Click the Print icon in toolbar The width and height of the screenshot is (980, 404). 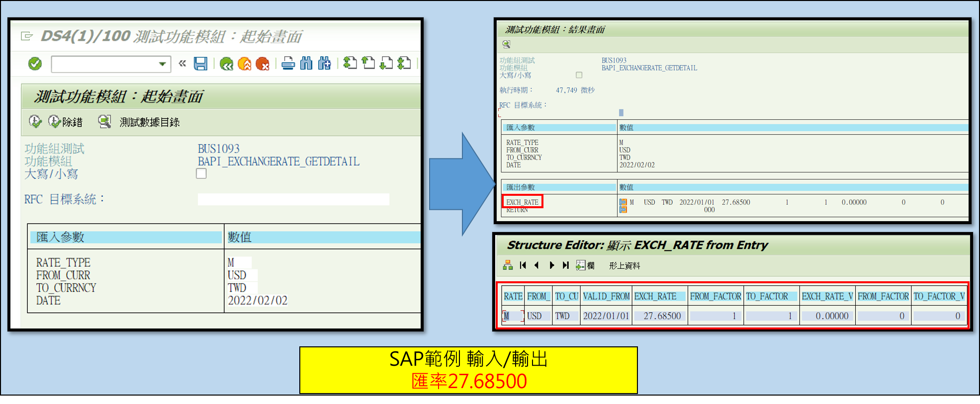(288, 64)
